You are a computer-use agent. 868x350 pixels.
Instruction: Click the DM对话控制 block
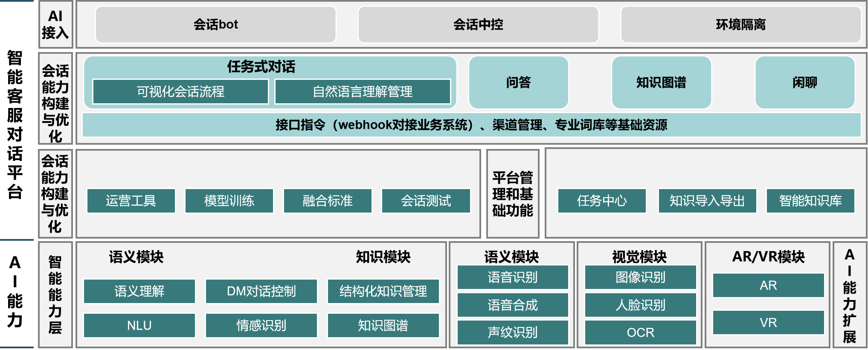point(261,291)
